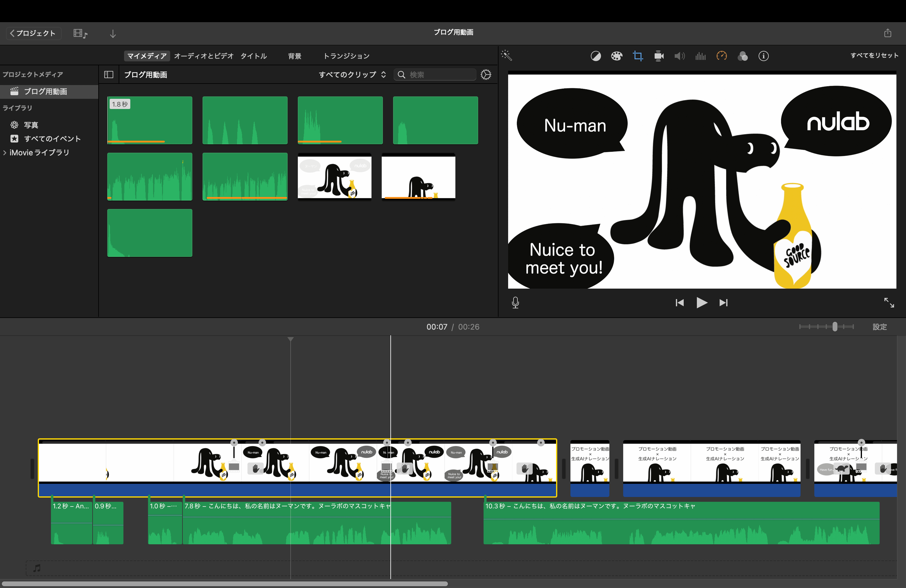Go back to the プロジェクト list
Image resolution: width=906 pixels, height=588 pixels.
tap(34, 33)
